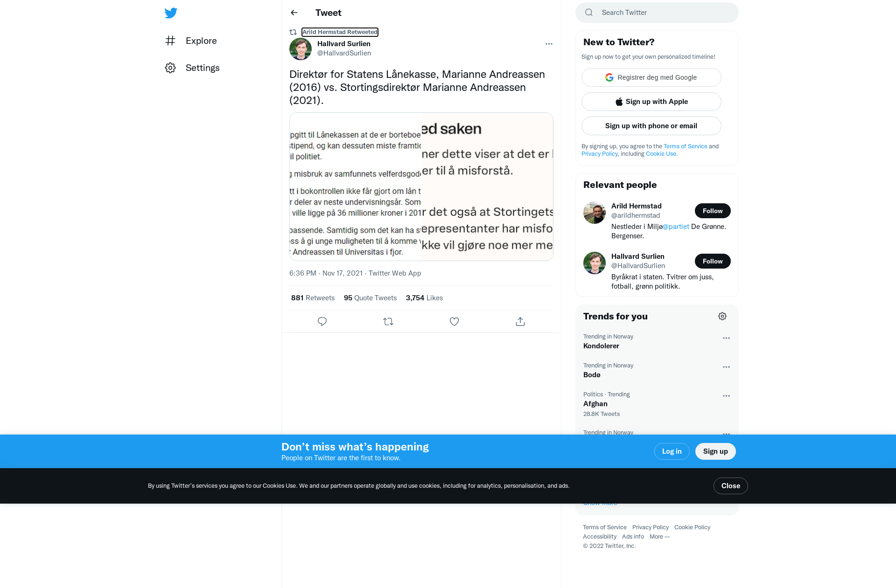This screenshot has width=896, height=588.
Task: Open more options for Kondolerer trend
Action: (x=726, y=338)
